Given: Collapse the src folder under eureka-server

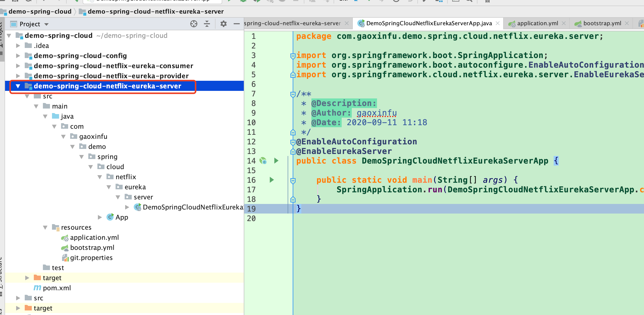Looking at the screenshot, I should click(x=27, y=96).
